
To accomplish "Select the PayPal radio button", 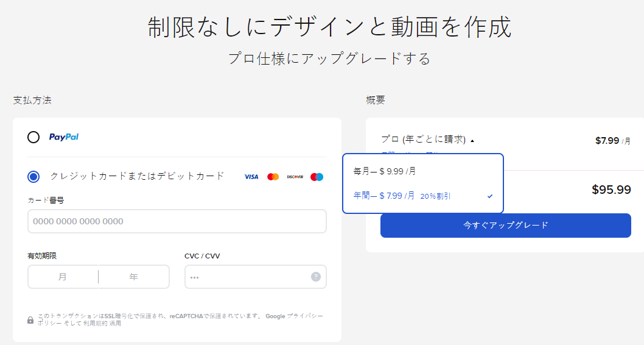I will [33, 137].
